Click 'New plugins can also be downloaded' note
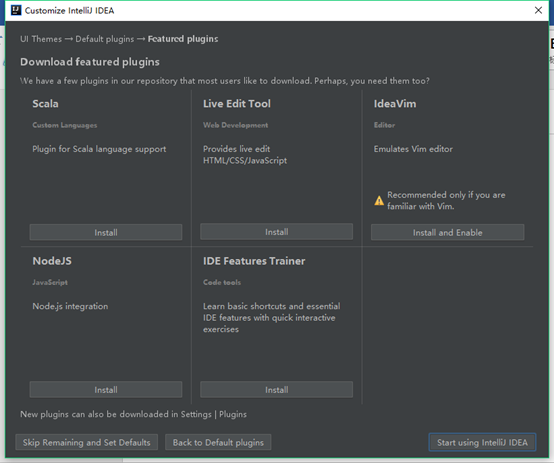This screenshot has height=463, width=554. [x=133, y=414]
